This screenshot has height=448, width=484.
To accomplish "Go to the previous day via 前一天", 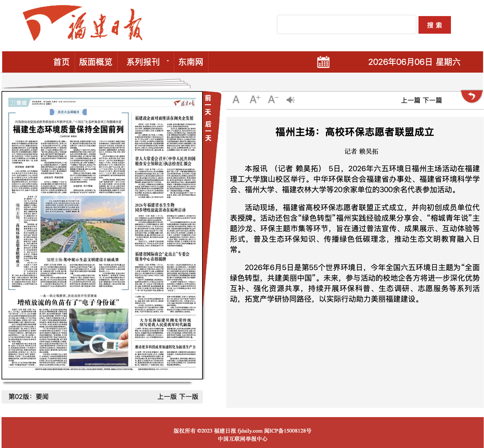I will [208, 105].
